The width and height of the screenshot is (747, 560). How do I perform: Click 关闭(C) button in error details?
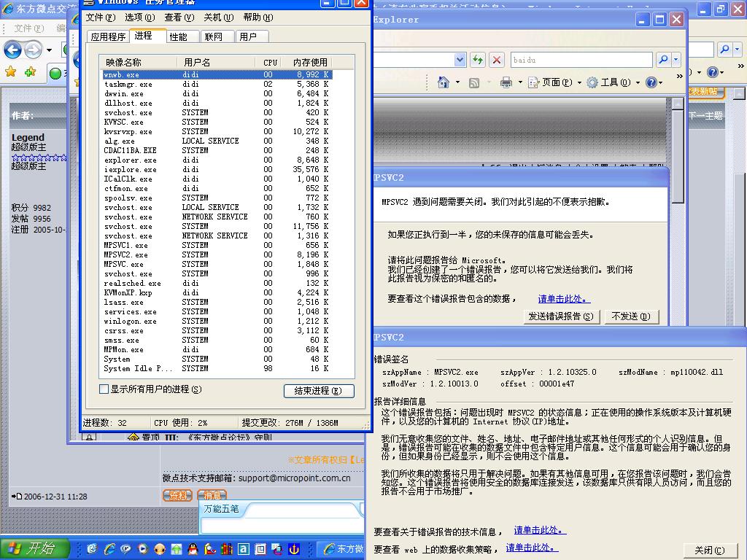tap(710, 551)
